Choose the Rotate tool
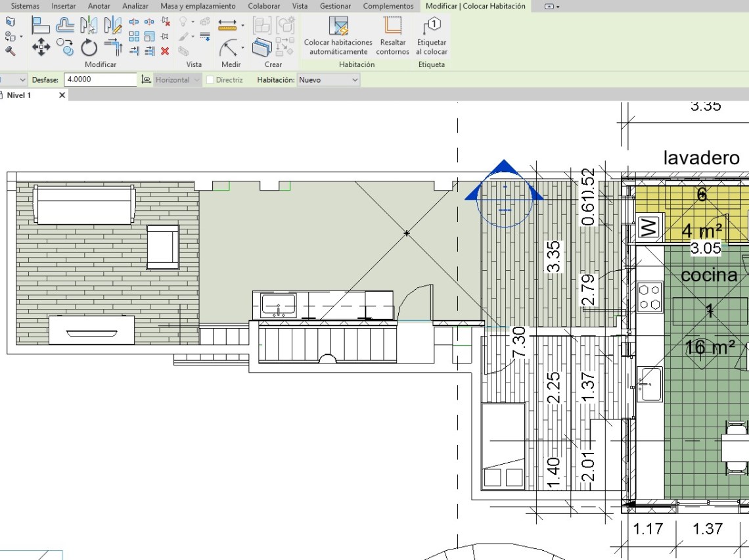 (89, 47)
